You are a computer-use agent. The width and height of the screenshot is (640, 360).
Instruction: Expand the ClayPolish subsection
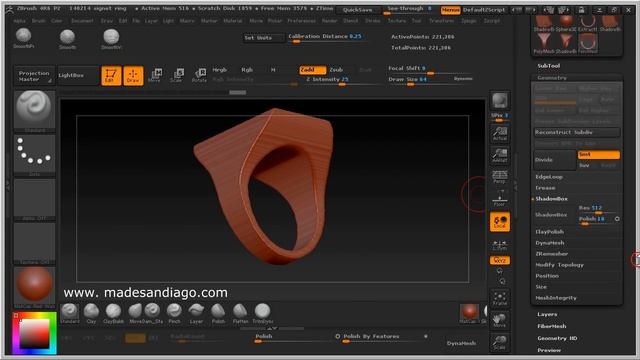click(549, 232)
